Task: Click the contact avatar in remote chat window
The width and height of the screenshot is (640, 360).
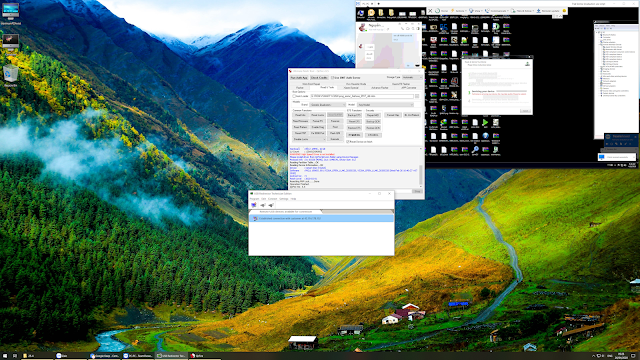Action: click(362, 27)
